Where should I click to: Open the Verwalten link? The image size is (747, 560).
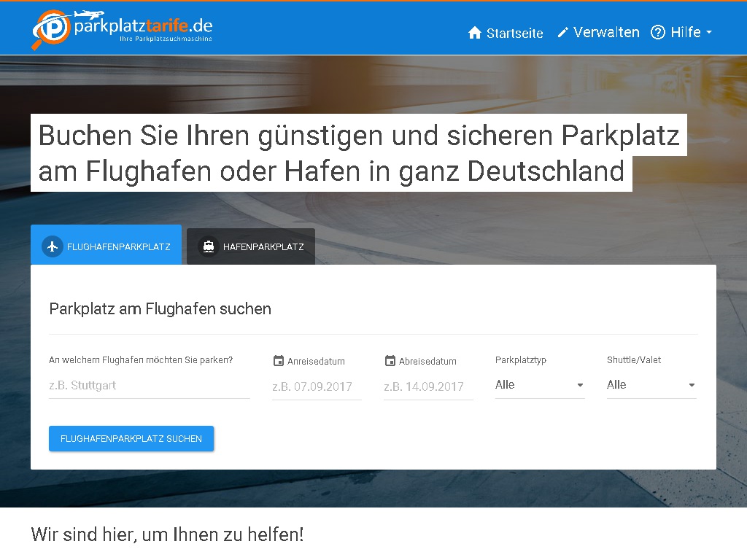(x=606, y=33)
